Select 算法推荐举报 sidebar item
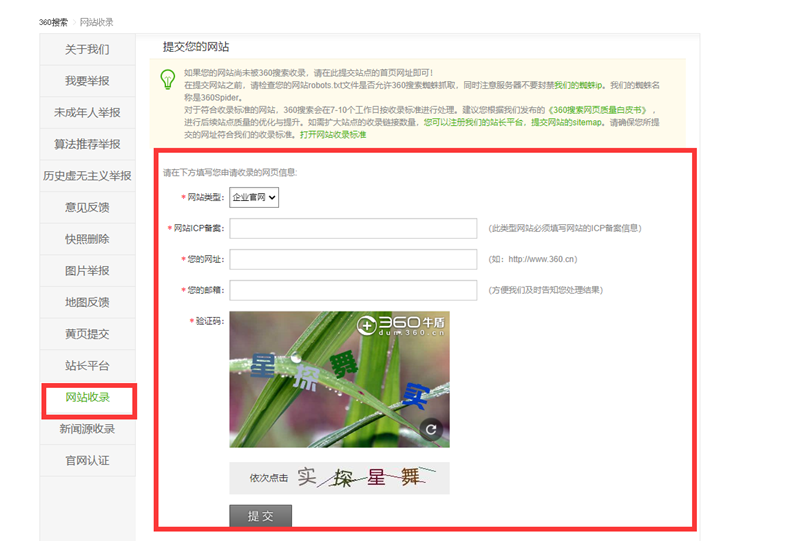 coord(87,144)
